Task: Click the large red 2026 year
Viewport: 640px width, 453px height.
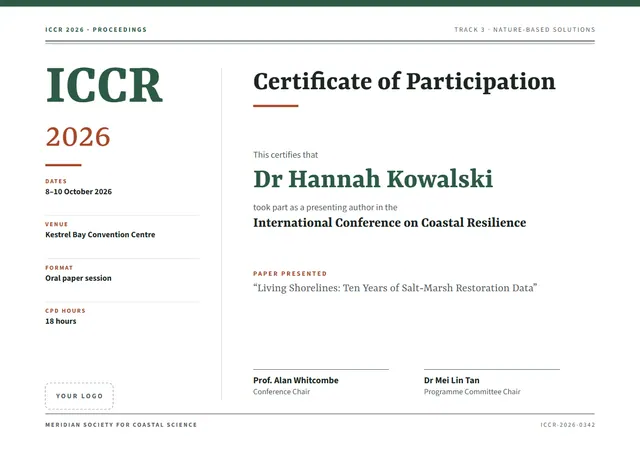Action: 78,136
